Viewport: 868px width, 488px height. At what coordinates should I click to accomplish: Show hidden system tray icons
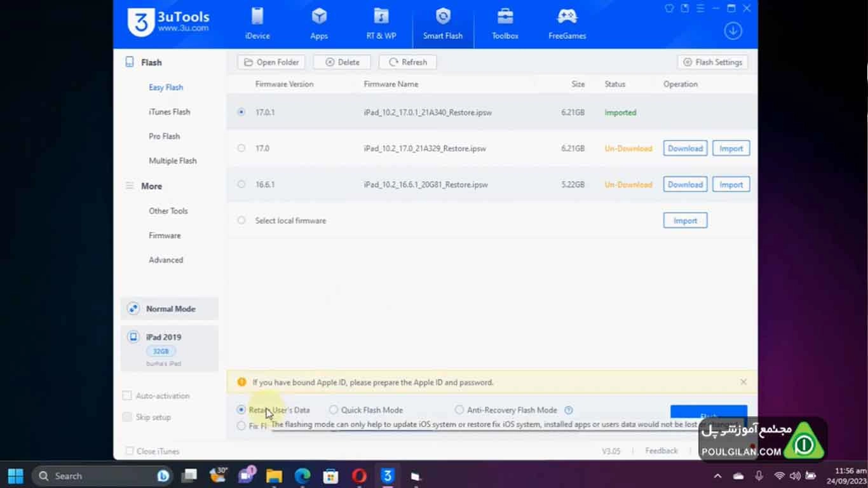point(717,476)
